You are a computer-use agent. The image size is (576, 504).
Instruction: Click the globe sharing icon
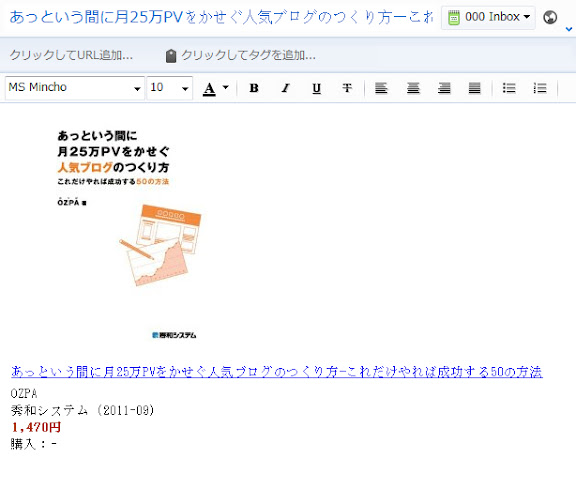(x=550, y=17)
